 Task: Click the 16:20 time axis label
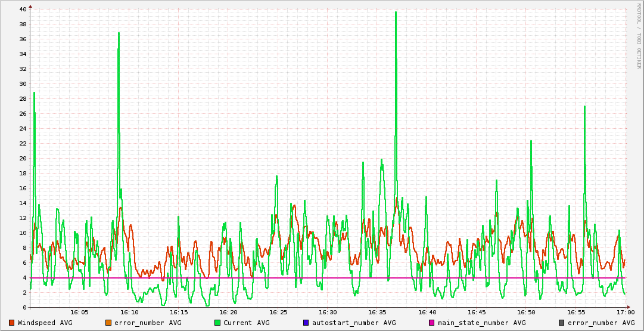228,312
